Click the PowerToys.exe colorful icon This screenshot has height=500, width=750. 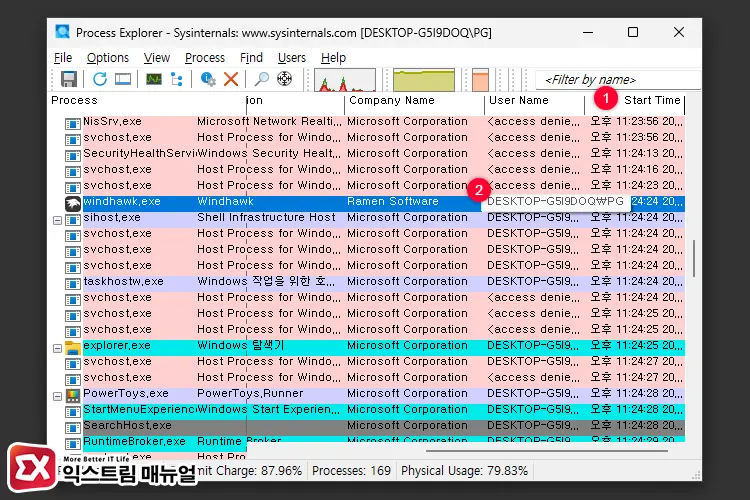(x=73, y=395)
